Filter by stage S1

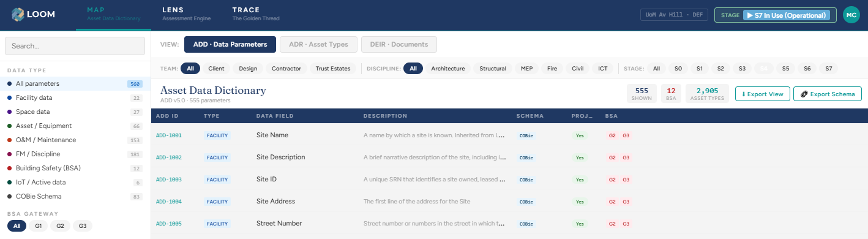699,69
